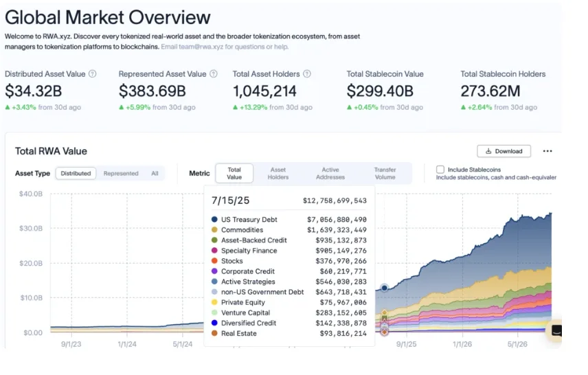Select All asset type
Viewport: 588px width, 375px height.
(155, 173)
